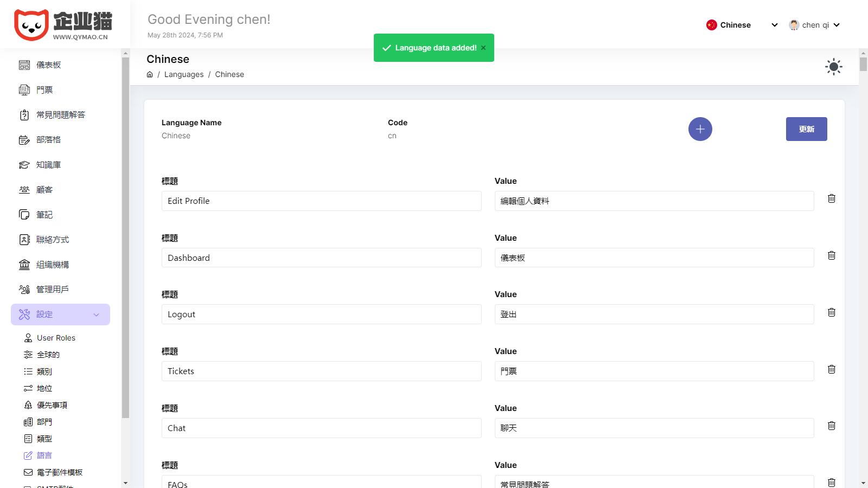Delete the Edit Profile translation row
Screen dimensions: 868x488
tap(831, 198)
